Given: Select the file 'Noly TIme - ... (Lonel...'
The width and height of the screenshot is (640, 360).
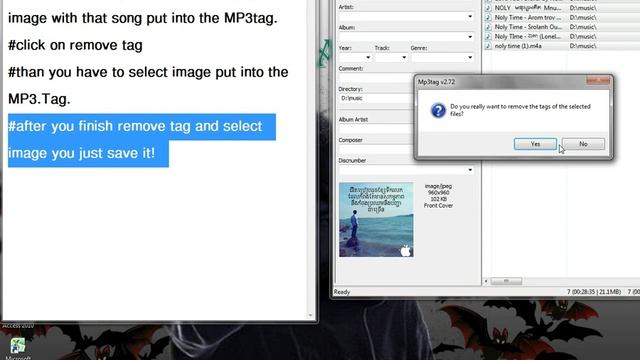Looking at the screenshot, I should 527,36.
